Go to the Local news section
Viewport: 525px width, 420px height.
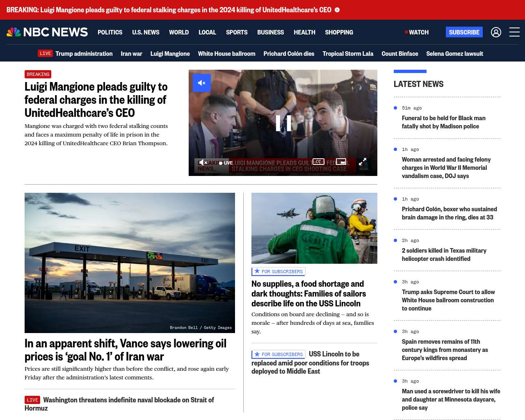pyautogui.click(x=207, y=32)
